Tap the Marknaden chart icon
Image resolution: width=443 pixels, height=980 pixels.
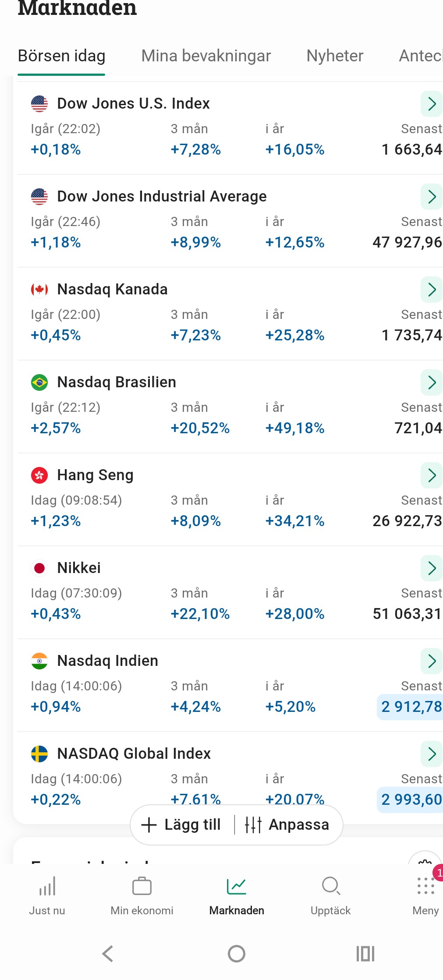pyautogui.click(x=237, y=887)
